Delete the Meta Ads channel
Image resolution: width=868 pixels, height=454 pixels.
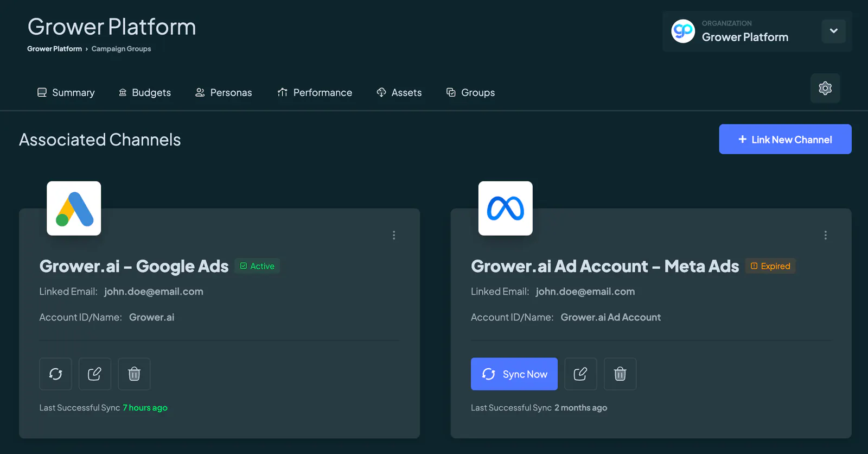click(620, 374)
